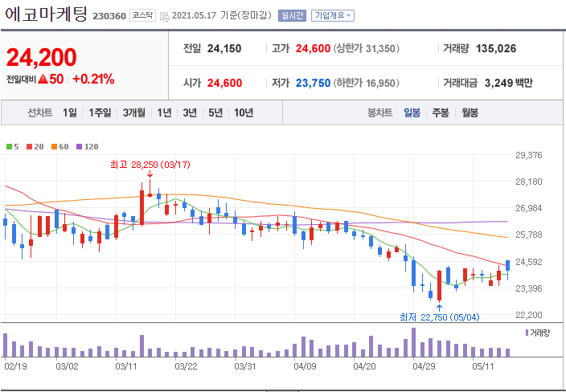Click the 최고 28,250 (03/17) label
The width and height of the screenshot is (566, 392).
[150, 165]
